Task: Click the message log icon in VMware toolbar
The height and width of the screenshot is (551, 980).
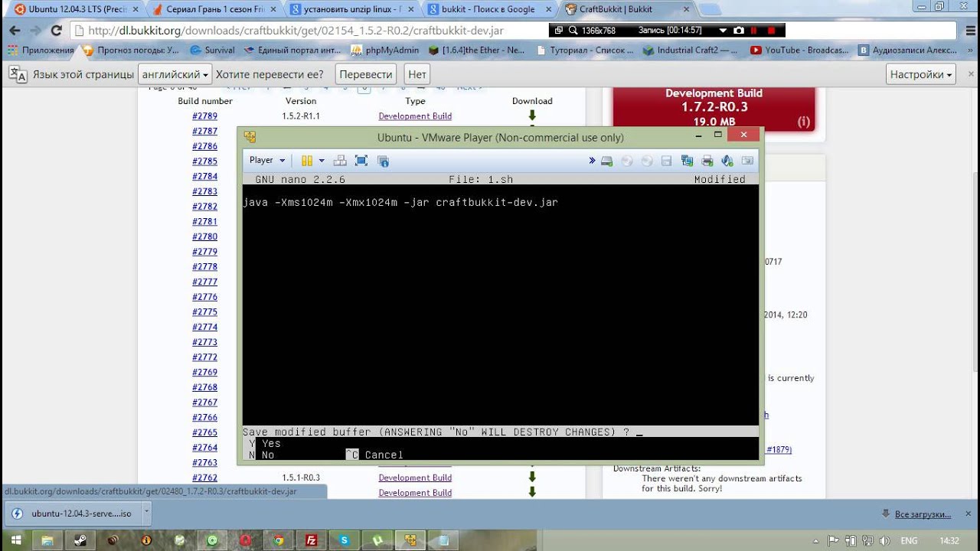Action: (747, 161)
